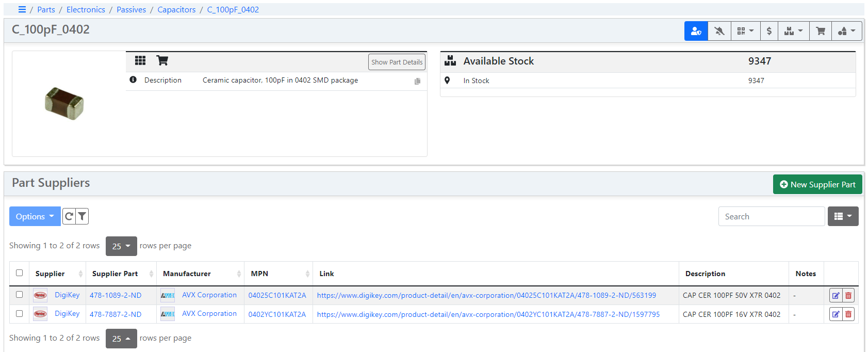This screenshot has width=868, height=352.
Task: Edit the 478-7887-2-ND supplier part
Action: click(x=836, y=314)
